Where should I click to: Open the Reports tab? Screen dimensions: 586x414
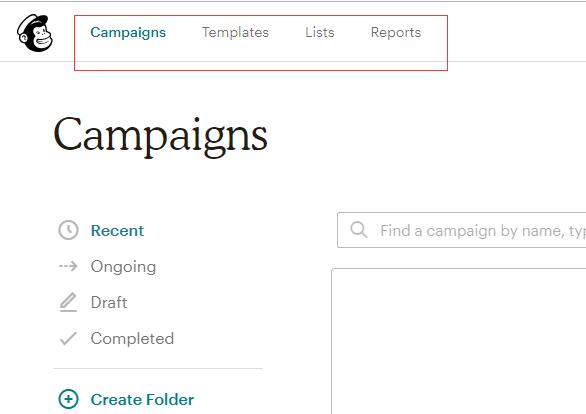tap(396, 33)
